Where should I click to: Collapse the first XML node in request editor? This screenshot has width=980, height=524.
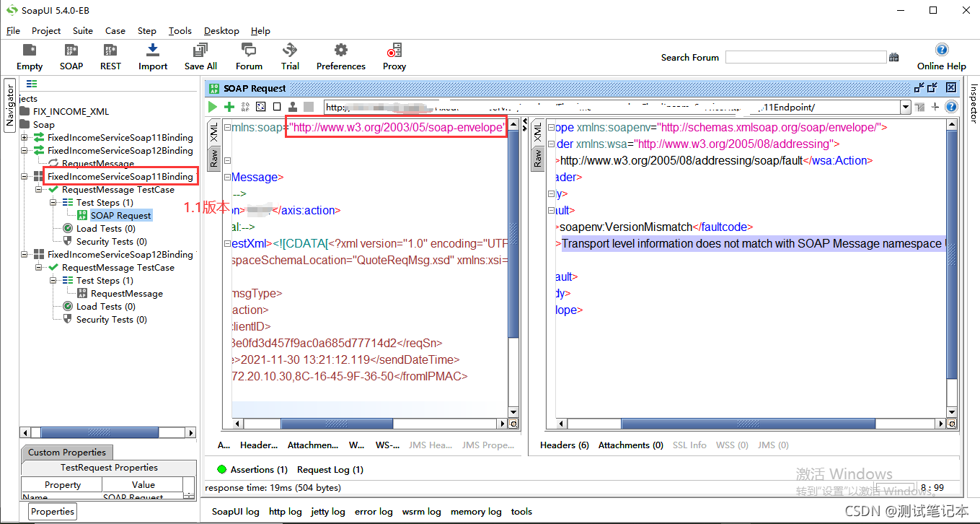tap(227, 128)
